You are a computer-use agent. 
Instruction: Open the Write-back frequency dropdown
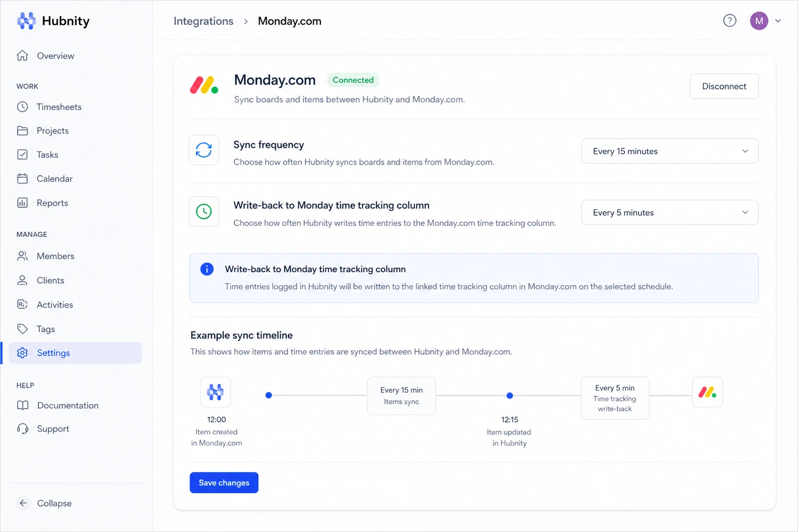coord(670,212)
